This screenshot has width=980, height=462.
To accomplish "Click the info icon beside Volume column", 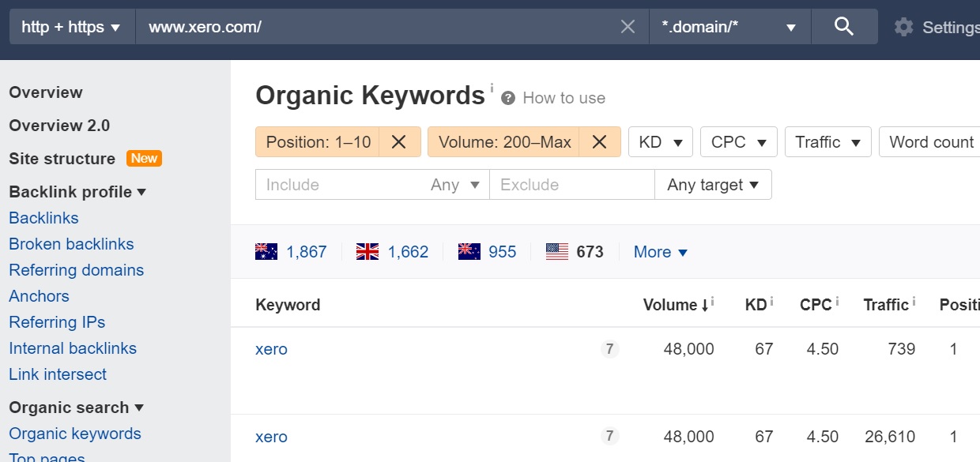I will tap(712, 301).
